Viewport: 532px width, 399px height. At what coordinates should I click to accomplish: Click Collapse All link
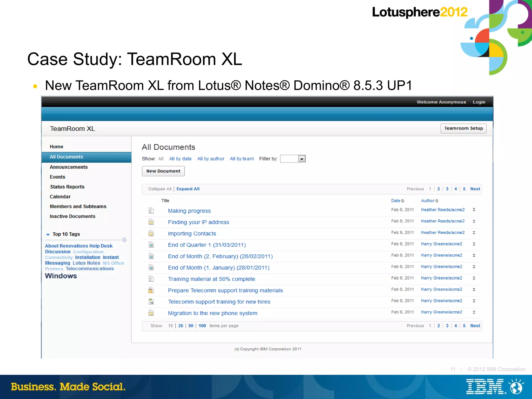(160, 189)
